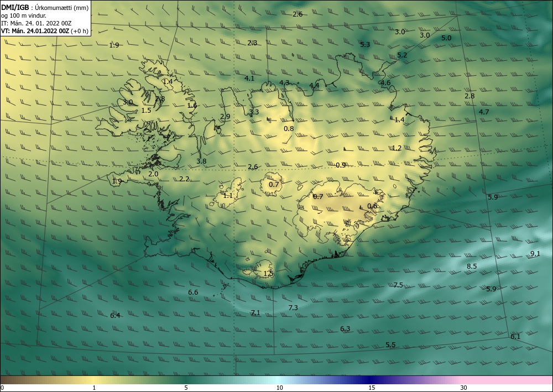
Task: Click the title line "DMI/IGB : Úrkomumætti (mm)"
Action: tap(45, 7)
